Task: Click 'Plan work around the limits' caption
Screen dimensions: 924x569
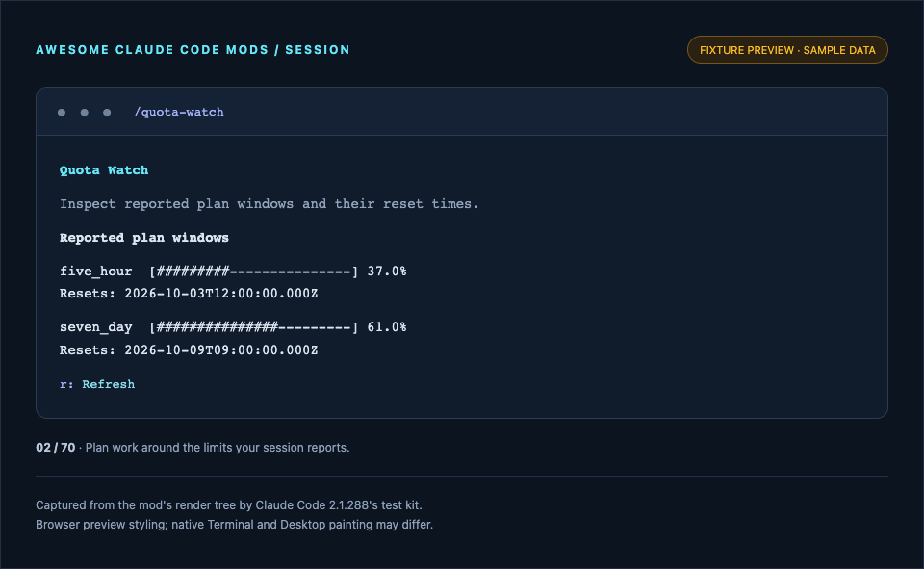Action: click(x=218, y=448)
